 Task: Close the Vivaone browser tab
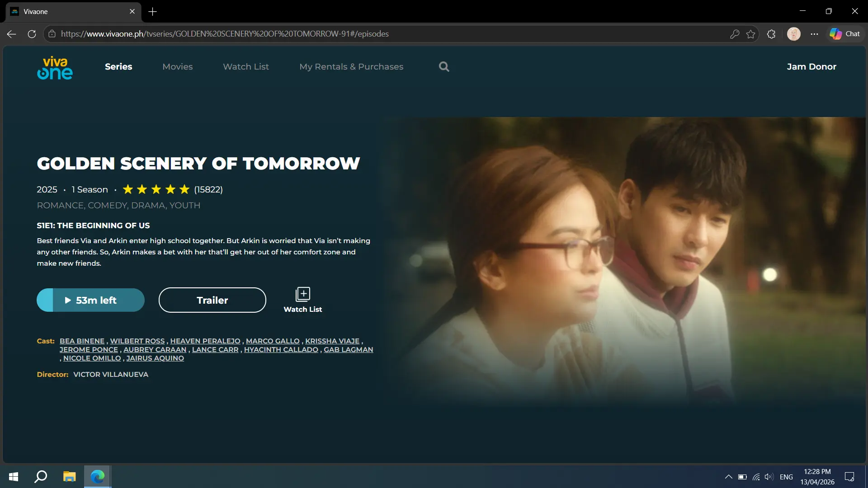click(132, 11)
